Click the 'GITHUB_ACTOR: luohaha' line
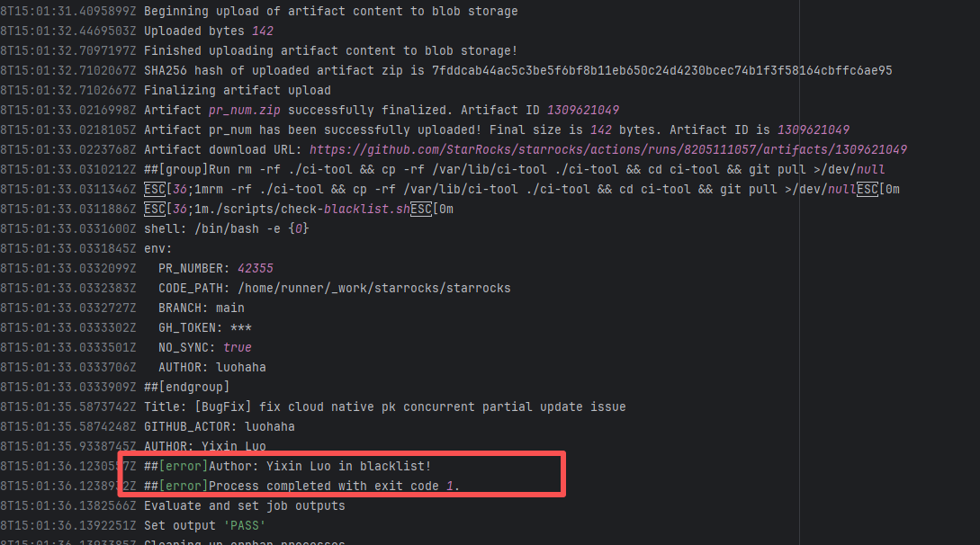This screenshot has height=545, width=980. click(219, 426)
